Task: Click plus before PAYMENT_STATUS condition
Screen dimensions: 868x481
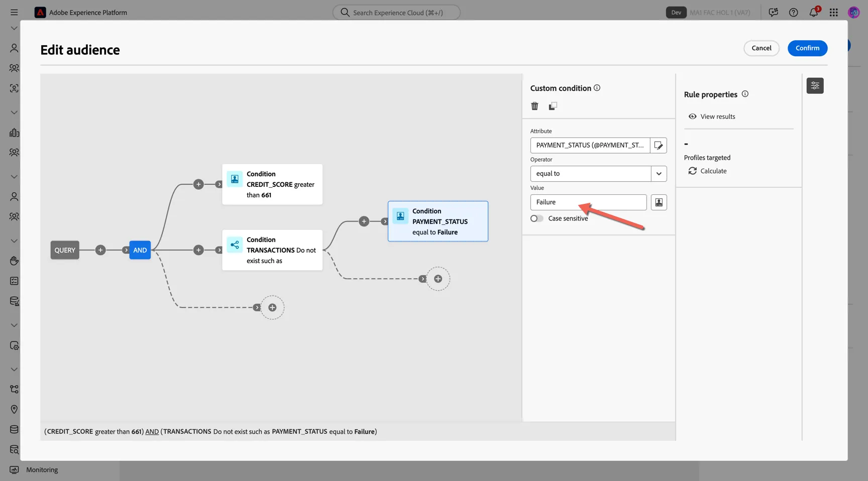Action: [364, 221]
